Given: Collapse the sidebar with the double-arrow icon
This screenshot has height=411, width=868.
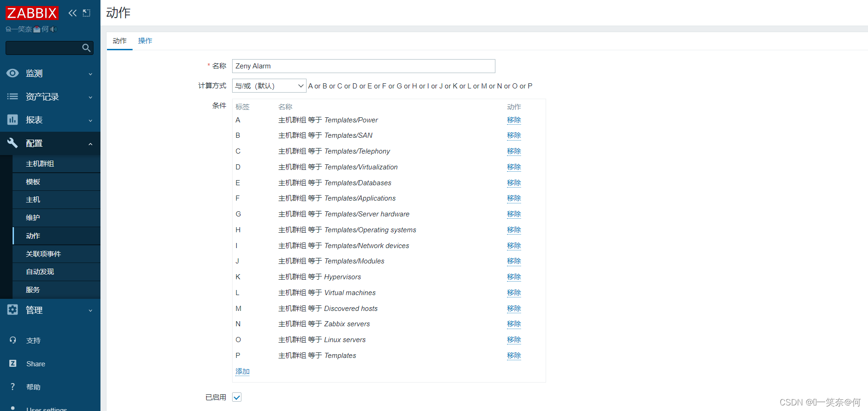Looking at the screenshot, I should (73, 13).
